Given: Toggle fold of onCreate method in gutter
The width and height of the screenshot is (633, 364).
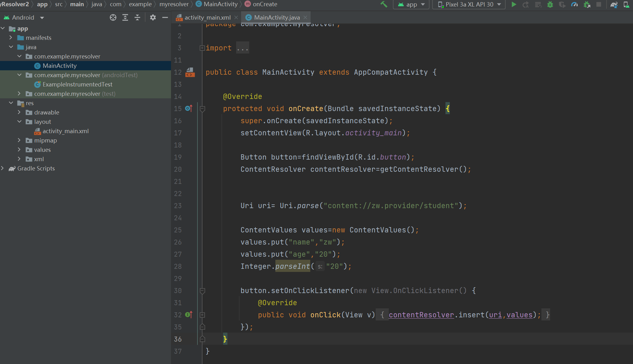Looking at the screenshot, I should coord(202,109).
